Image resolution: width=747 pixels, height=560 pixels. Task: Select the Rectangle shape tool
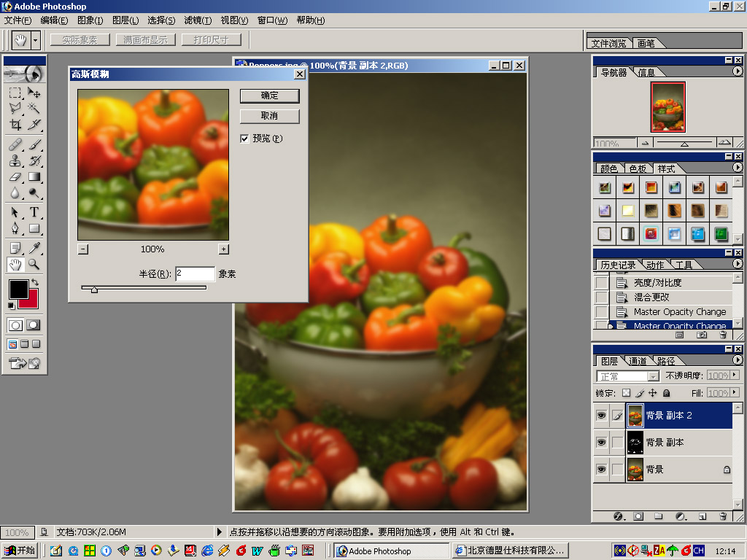pyautogui.click(x=34, y=228)
